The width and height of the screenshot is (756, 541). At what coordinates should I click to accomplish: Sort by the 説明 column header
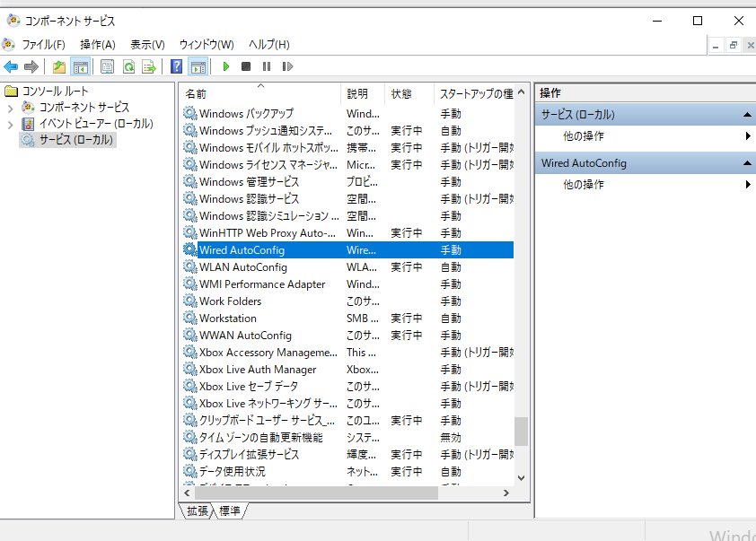pyautogui.click(x=363, y=94)
